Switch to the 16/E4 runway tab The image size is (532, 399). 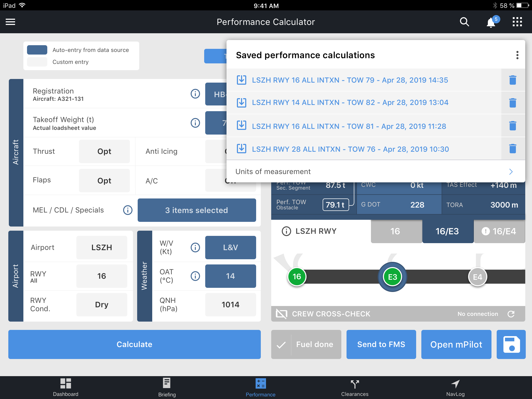(x=499, y=231)
